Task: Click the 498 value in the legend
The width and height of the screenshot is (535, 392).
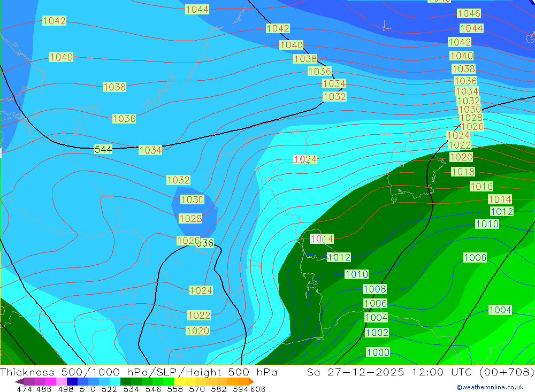Action: click(65, 389)
